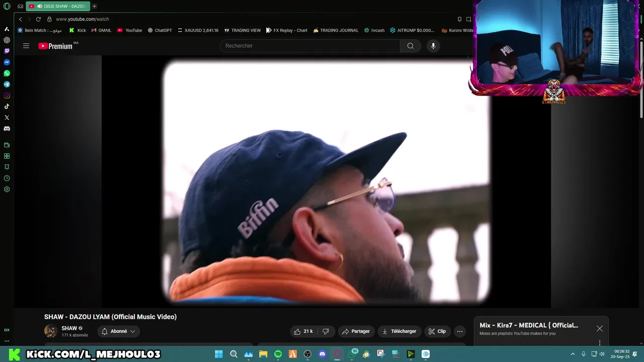Open the YouTube guide hamburger menu
The image size is (644, 362).
(x=26, y=46)
